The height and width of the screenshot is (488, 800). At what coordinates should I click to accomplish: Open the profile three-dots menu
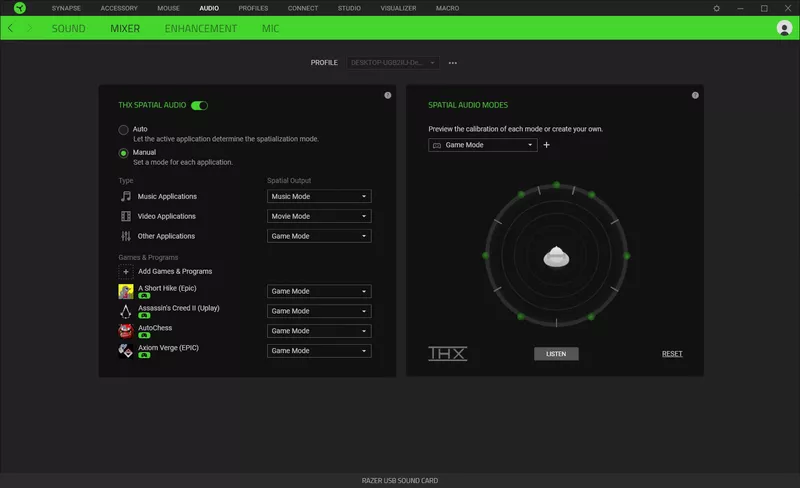(x=453, y=63)
